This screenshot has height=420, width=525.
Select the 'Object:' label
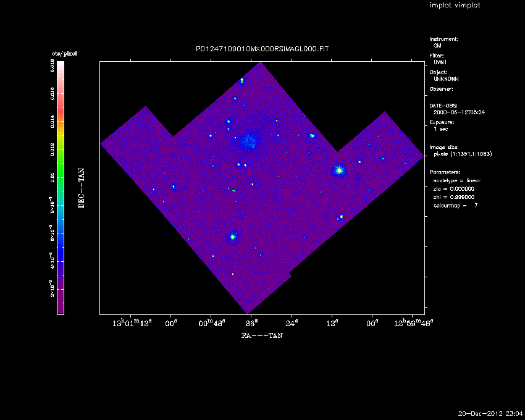(439, 72)
